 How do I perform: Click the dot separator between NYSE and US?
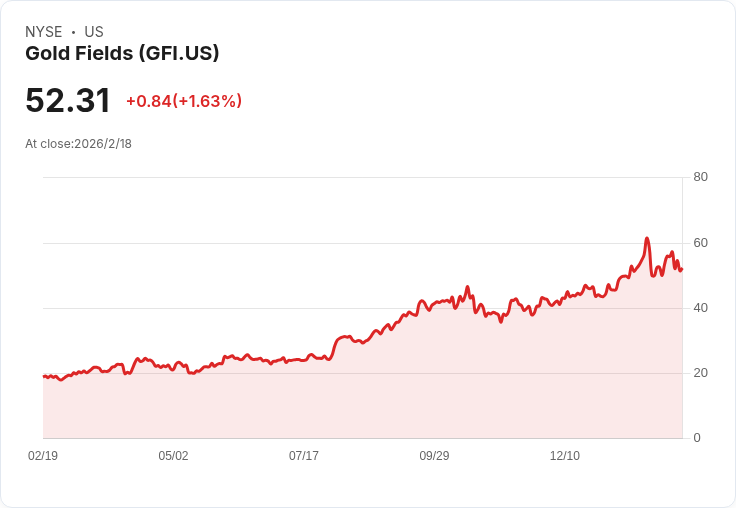[x=73, y=32]
